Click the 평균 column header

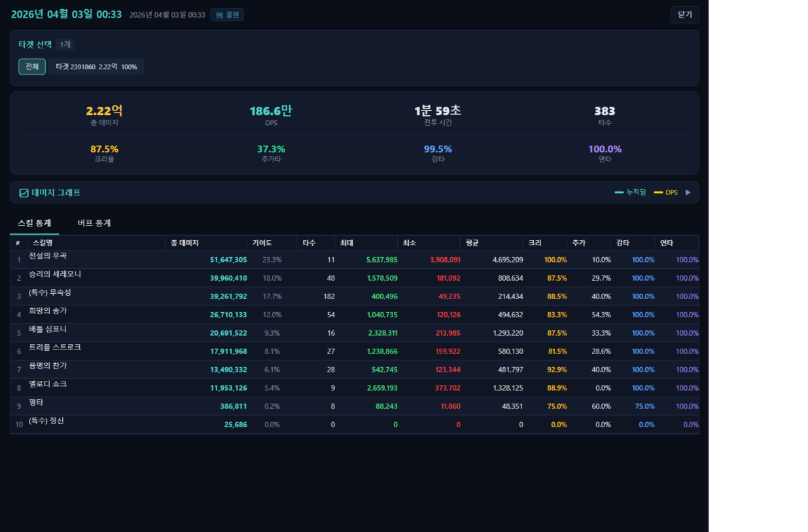pyautogui.click(x=472, y=243)
